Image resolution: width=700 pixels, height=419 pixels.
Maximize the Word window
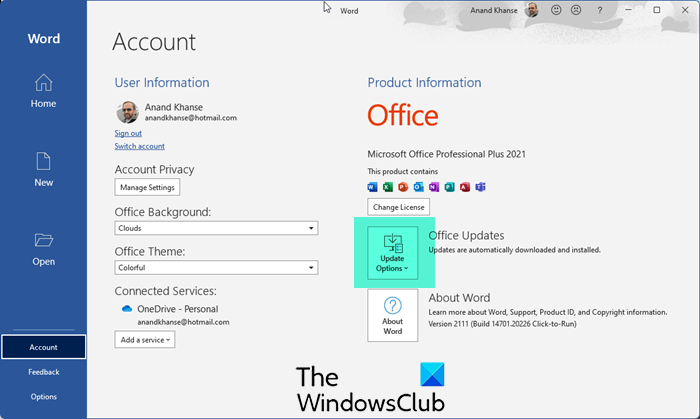coord(657,10)
